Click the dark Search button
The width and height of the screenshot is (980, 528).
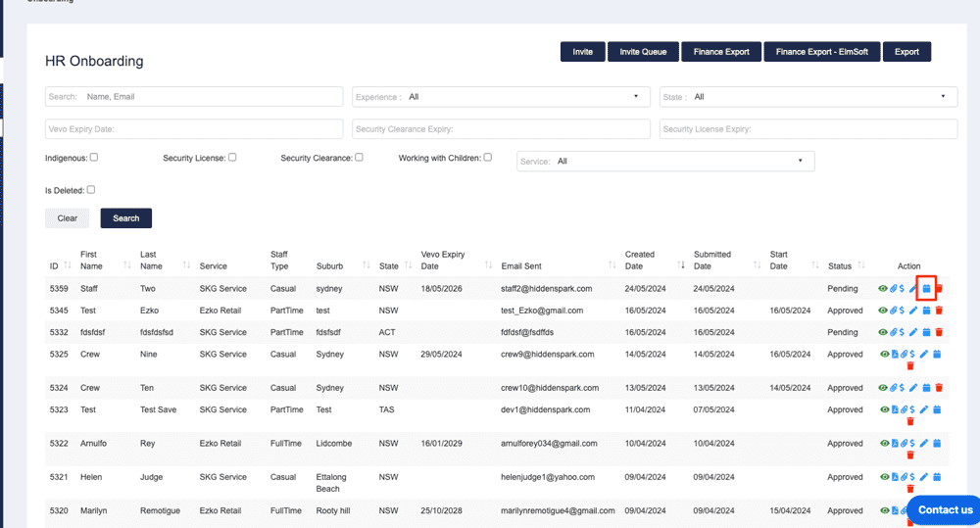point(126,218)
